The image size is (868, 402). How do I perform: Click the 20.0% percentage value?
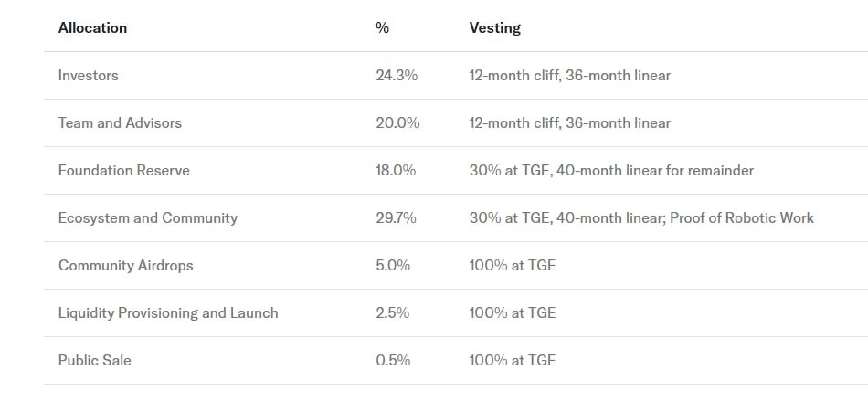[397, 122]
